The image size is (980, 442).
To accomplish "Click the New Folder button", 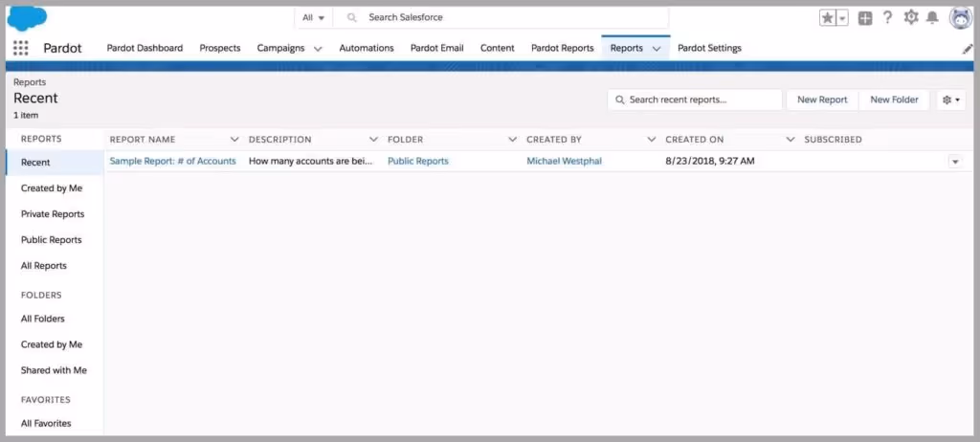I will 895,100.
